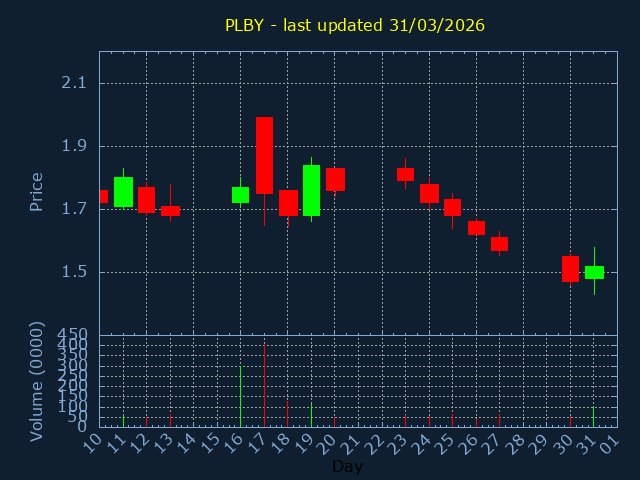The image size is (640, 480).
Task: Click the 1.5 price axis label
Action: point(74,272)
